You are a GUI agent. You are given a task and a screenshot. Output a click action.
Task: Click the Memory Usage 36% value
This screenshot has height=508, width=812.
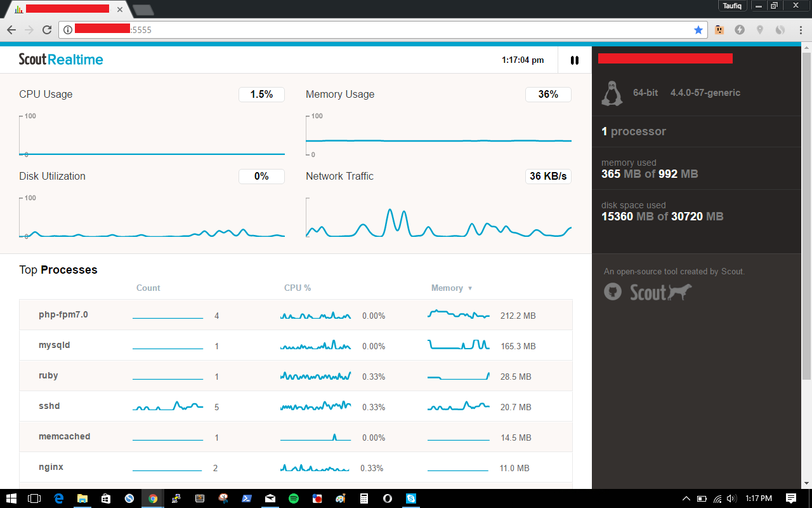[x=548, y=95]
